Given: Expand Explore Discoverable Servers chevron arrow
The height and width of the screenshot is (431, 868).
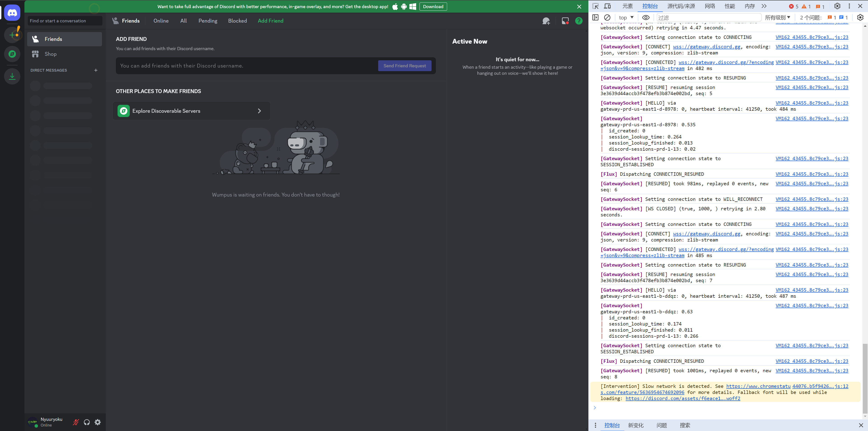Looking at the screenshot, I should pyautogui.click(x=259, y=111).
